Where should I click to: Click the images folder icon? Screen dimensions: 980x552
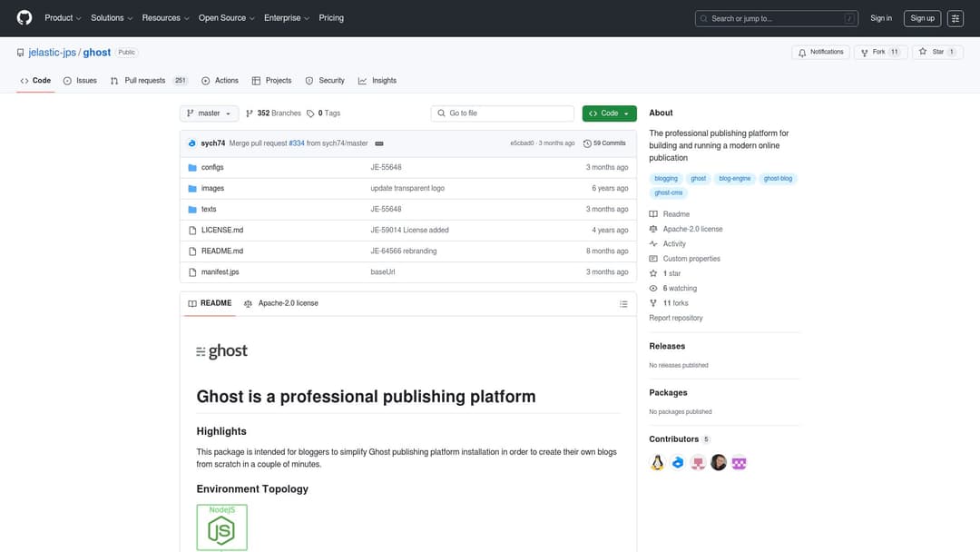coord(192,188)
